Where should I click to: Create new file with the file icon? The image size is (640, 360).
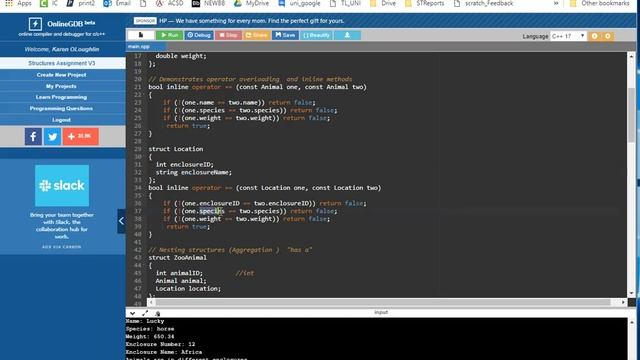point(141,35)
